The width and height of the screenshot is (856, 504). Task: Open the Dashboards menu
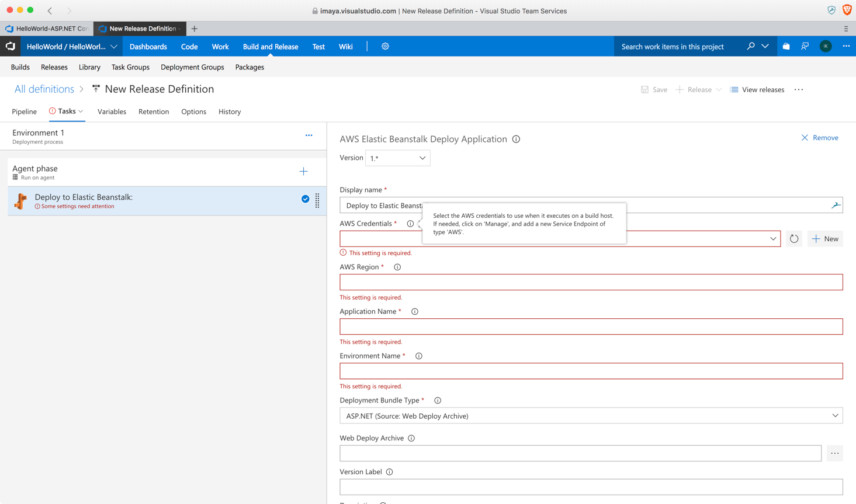coord(148,47)
